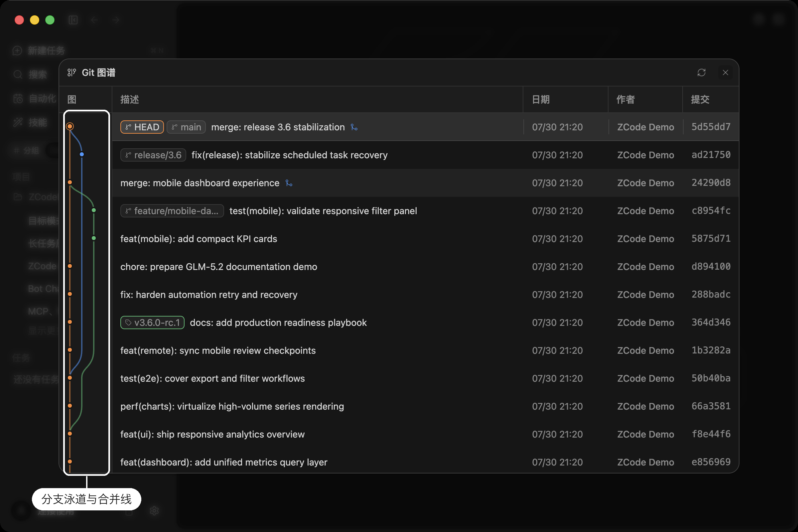Click the 作者 column header
The width and height of the screenshot is (798, 532).
pyautogui.click(x=626, y=100)
